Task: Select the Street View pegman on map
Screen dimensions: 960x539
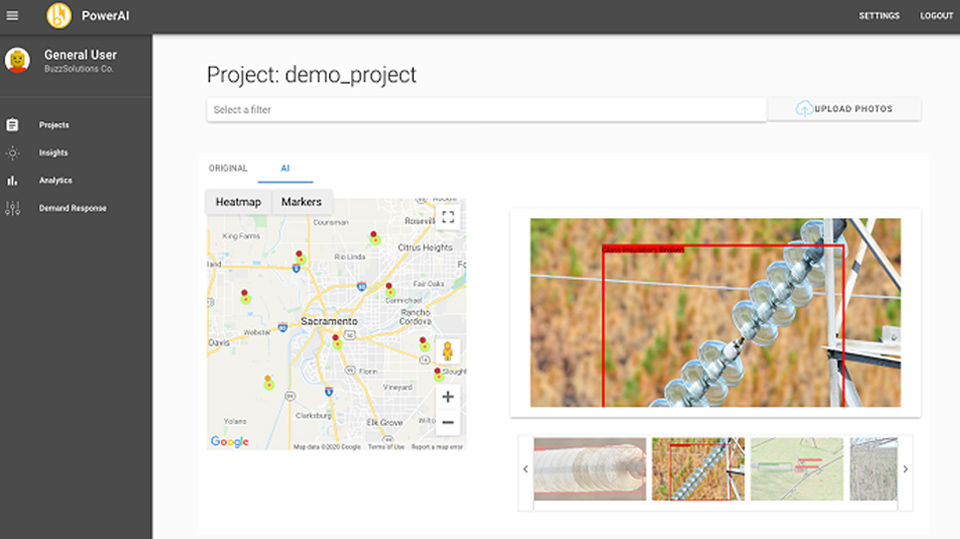Action: (x=448, y=352)
